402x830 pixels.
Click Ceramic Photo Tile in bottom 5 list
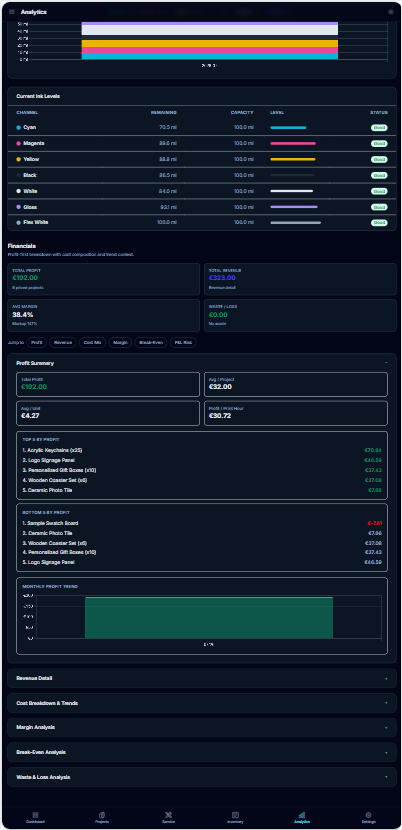(x=47, y=533)
